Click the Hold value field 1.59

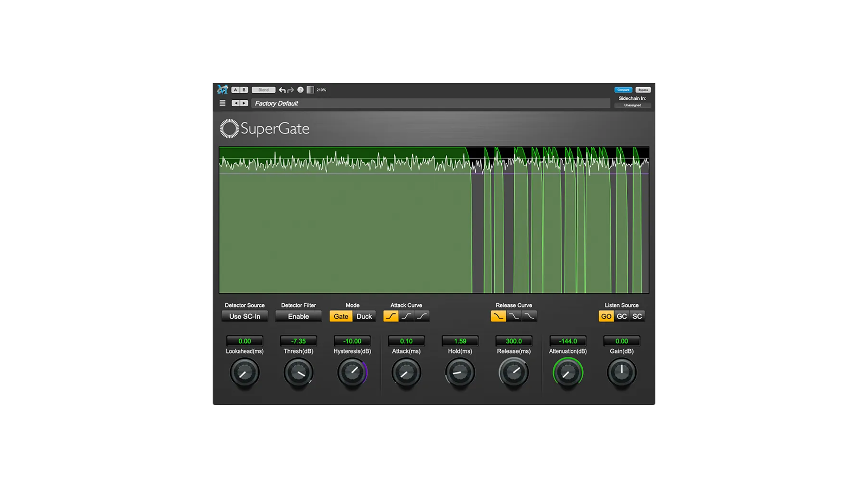[x=460, y=341]
